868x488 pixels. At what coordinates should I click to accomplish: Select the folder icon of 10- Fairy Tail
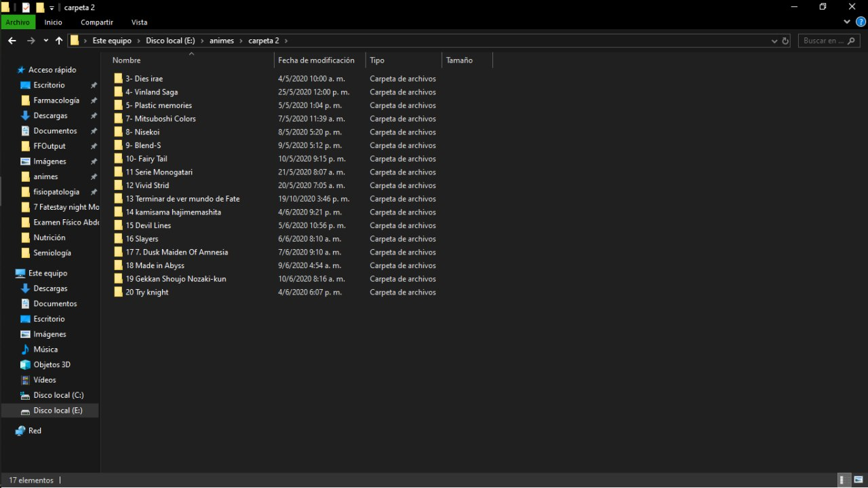click(119, 159)
